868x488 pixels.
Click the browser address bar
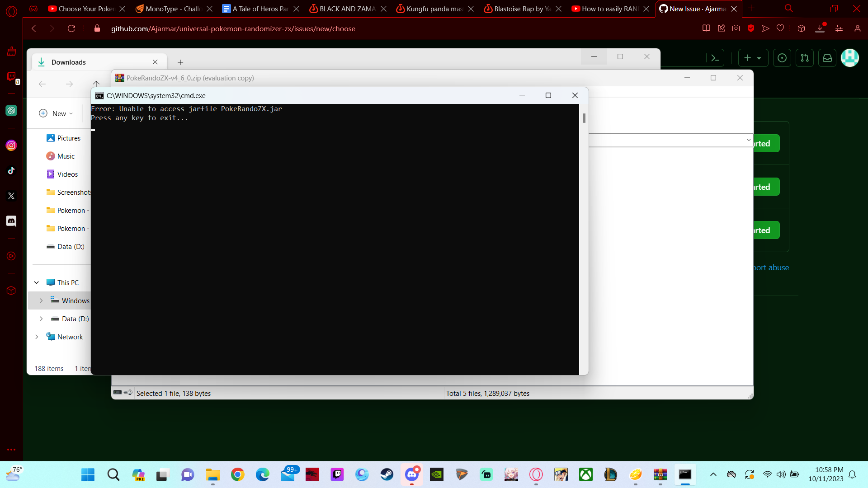click(233, 28)
